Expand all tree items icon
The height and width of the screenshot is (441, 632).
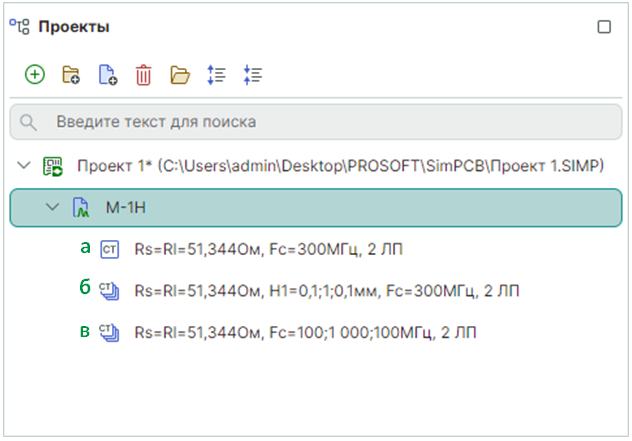coord(216,75)
